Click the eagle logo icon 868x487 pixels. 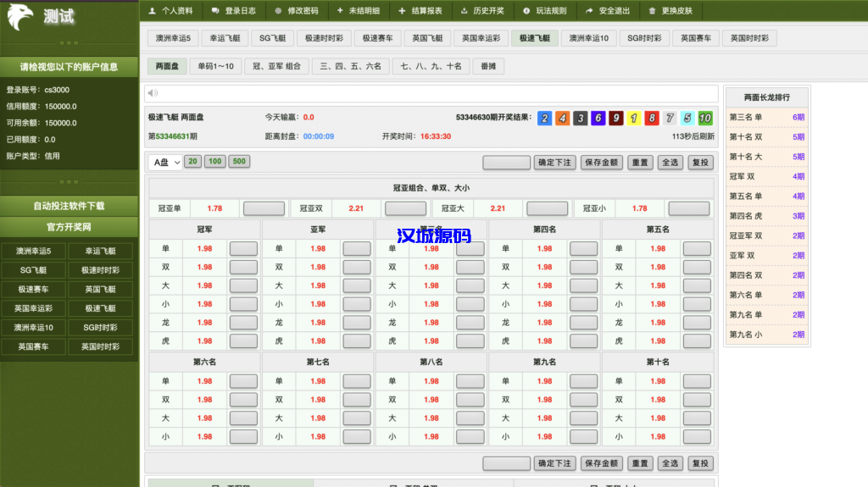pyautogui.click(x=20, y=17)
